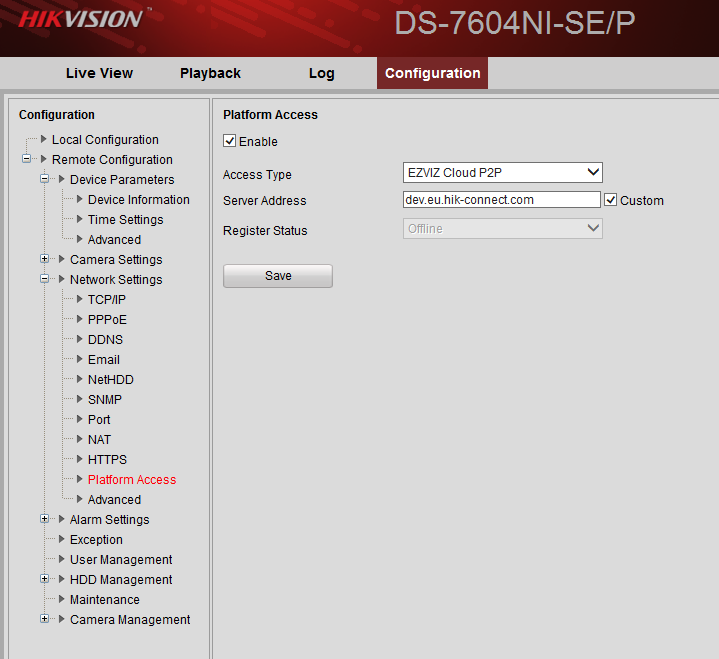Image resolution: width=719 pixels, height=659 pixels.
Task: Open the Access Type dropdown
Action: 502,173
